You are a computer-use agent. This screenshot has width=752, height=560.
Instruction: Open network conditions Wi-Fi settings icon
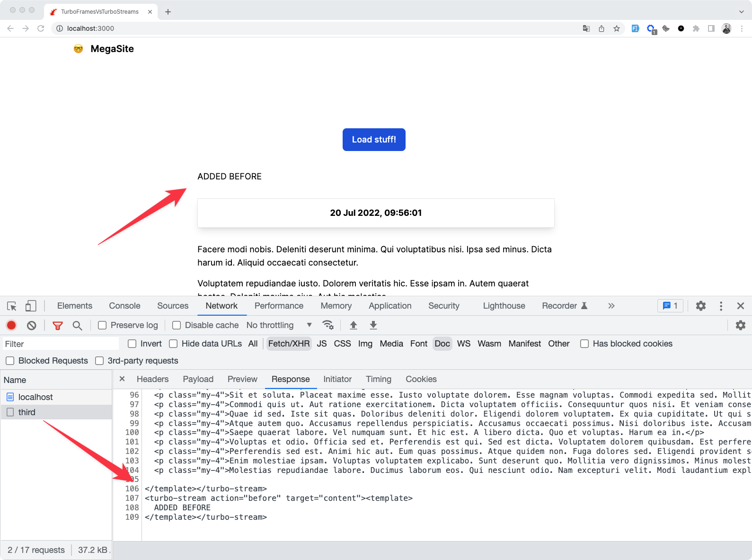click(328, 325)
